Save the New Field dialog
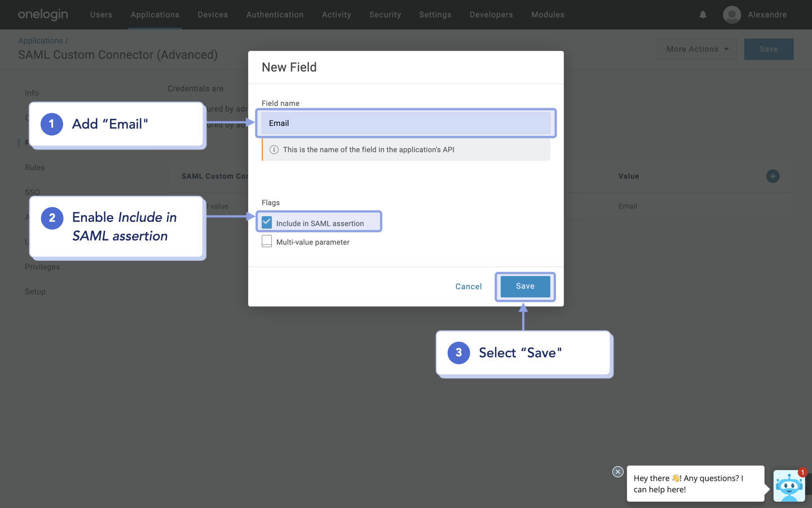Image resolution: width=812 pixels, height=508 pixels. click(x=525, y=286)
